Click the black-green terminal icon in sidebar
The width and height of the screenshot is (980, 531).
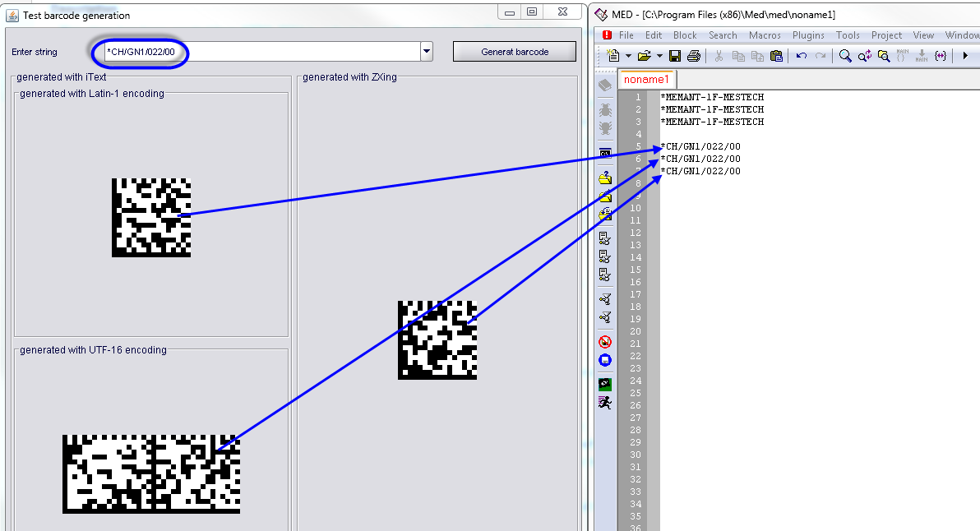605,384
